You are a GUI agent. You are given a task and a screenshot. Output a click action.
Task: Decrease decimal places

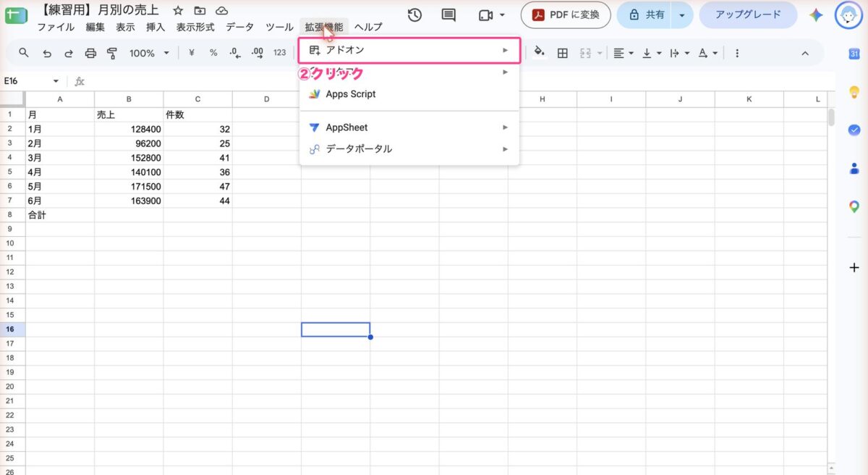click(234, 53)
